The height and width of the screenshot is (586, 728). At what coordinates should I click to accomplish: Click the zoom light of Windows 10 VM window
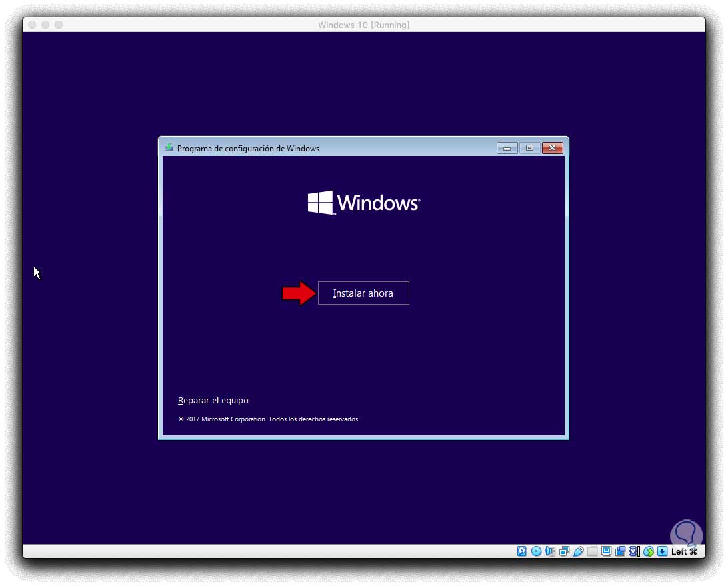point(59,25)
